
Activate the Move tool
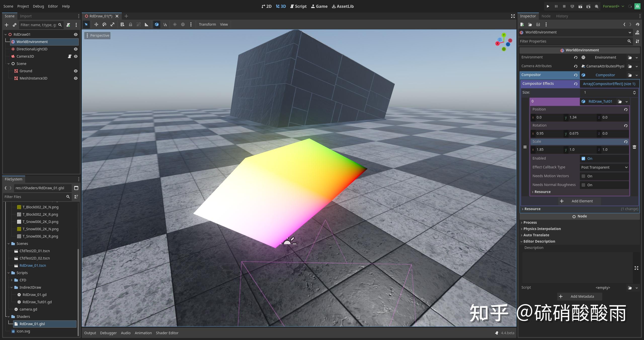(x=96, y=24)
